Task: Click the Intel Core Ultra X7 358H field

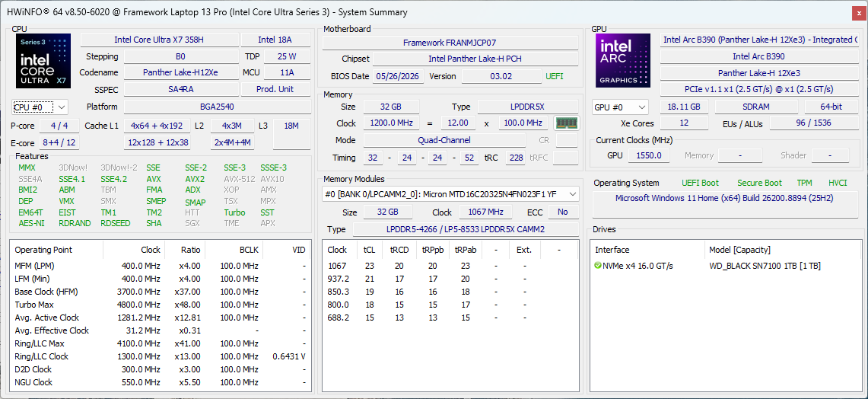Action: click(160, 40)
